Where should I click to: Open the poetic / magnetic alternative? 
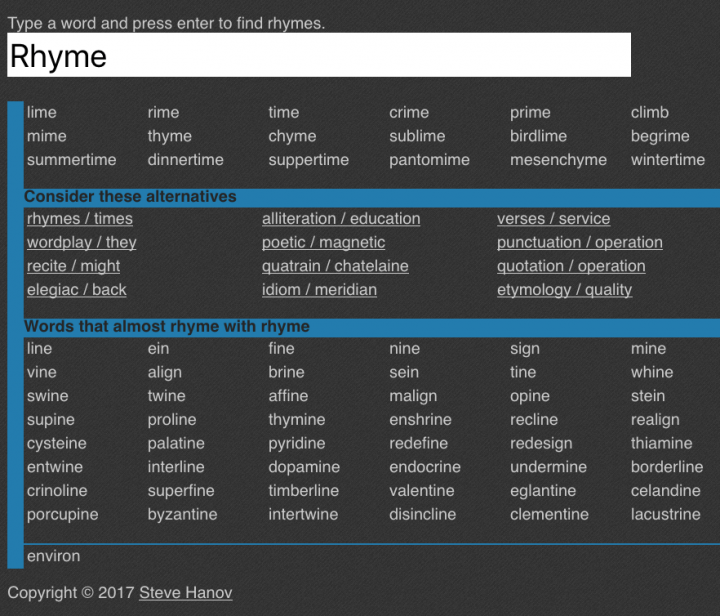323,242
